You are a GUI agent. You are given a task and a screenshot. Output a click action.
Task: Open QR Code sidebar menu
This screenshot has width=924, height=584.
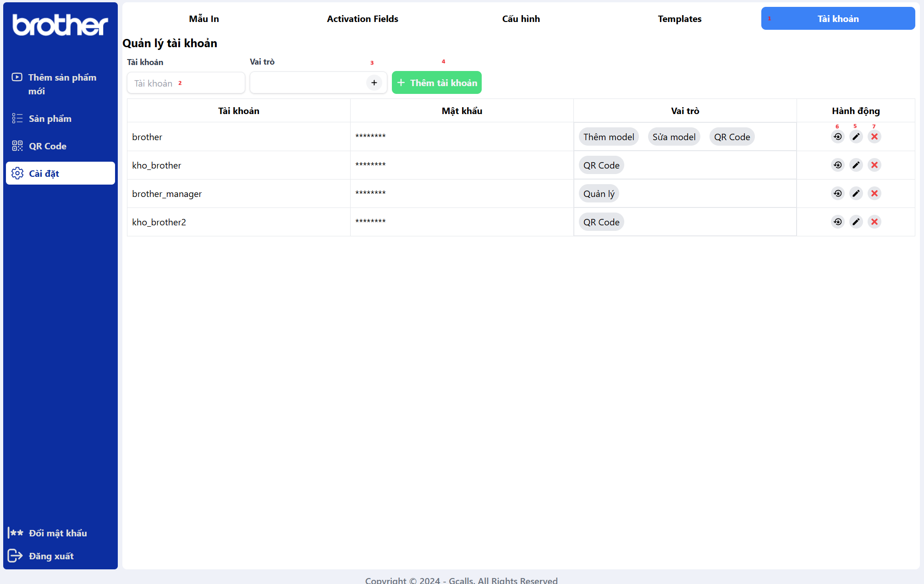point(47,146)
